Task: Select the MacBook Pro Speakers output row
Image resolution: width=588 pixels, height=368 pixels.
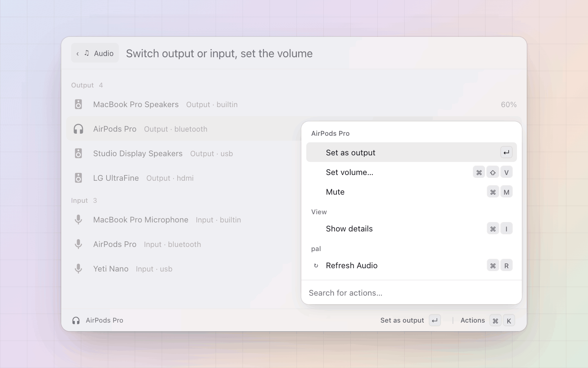Action: coord(294,104)
